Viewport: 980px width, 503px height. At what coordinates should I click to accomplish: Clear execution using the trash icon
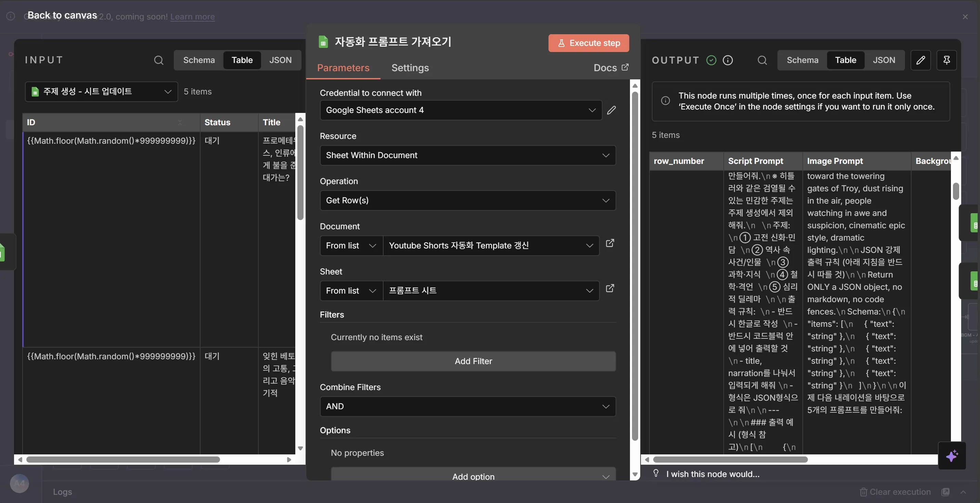click(x=864, y=492)
